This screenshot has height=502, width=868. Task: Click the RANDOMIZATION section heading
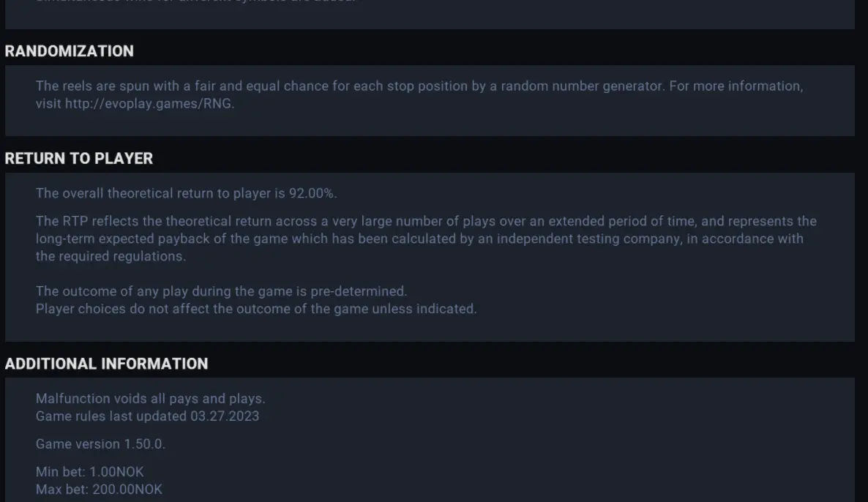coord(70,51)
